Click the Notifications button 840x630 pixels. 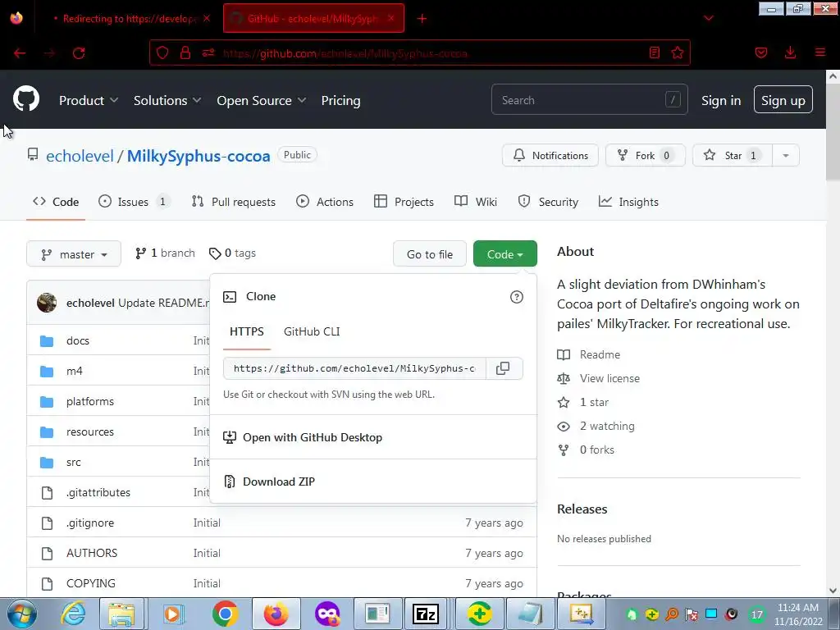tap(550, 155)
